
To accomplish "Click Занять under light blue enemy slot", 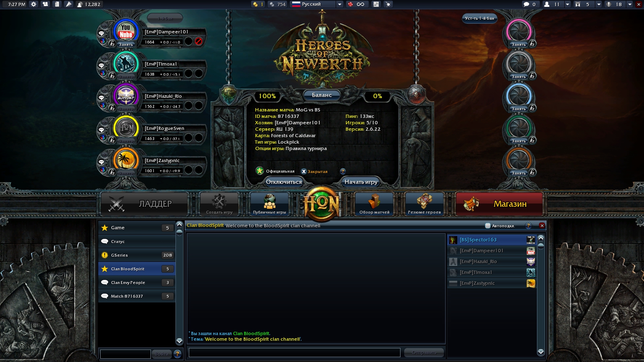I will click(518, 109).
